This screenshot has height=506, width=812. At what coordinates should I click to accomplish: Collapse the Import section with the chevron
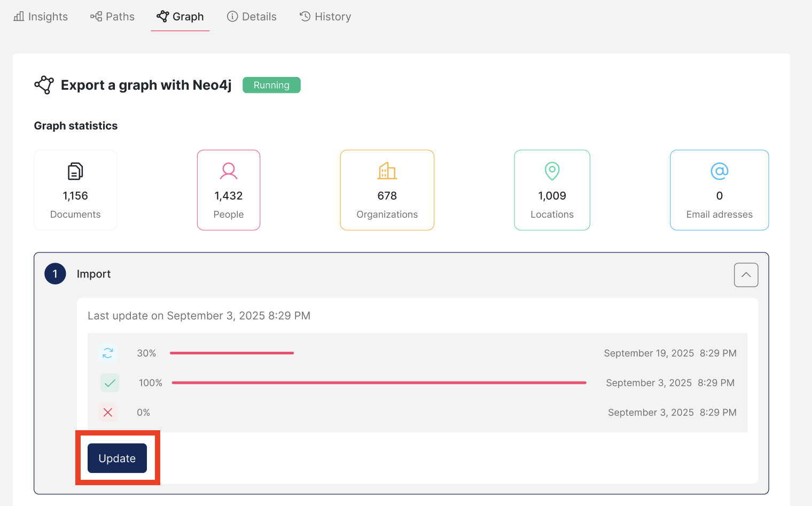(746, 275)
